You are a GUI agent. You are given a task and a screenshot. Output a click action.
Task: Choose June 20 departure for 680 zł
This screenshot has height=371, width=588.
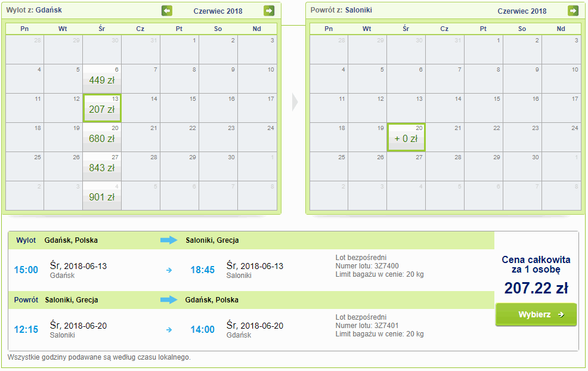102,137
